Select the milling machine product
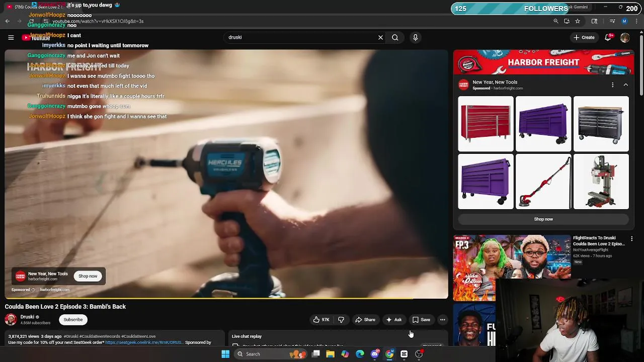The height and width of the screenshot is (362, 644). click(601, 182)
